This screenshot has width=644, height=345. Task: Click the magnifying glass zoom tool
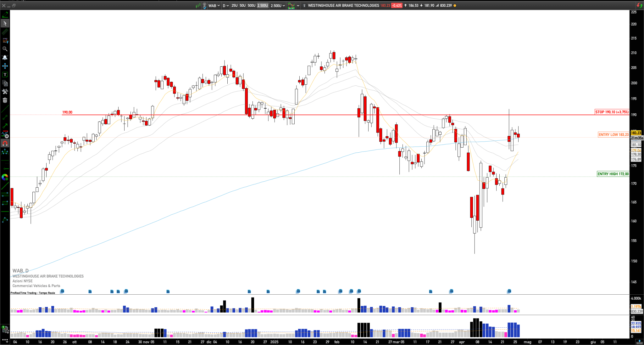coord(5,49)
